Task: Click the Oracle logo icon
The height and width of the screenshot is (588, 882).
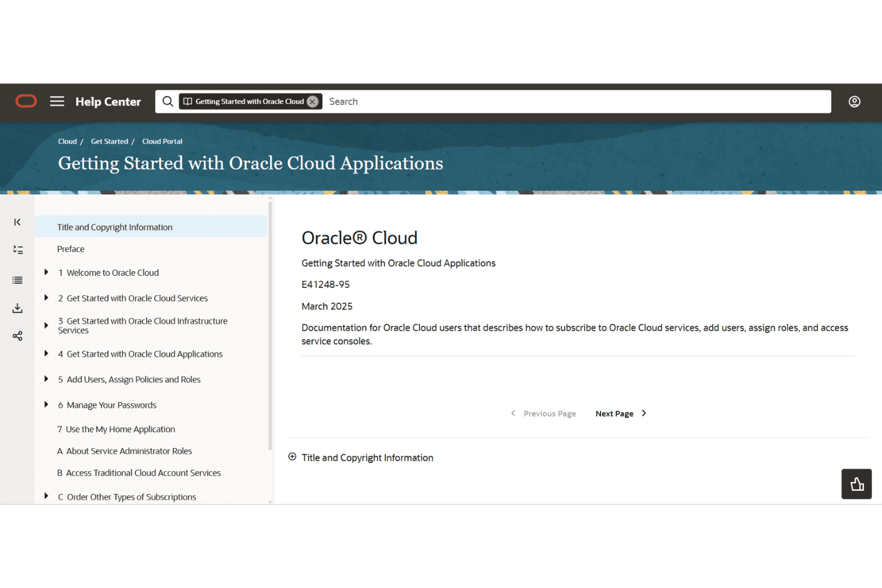Action: click(26, 101)
